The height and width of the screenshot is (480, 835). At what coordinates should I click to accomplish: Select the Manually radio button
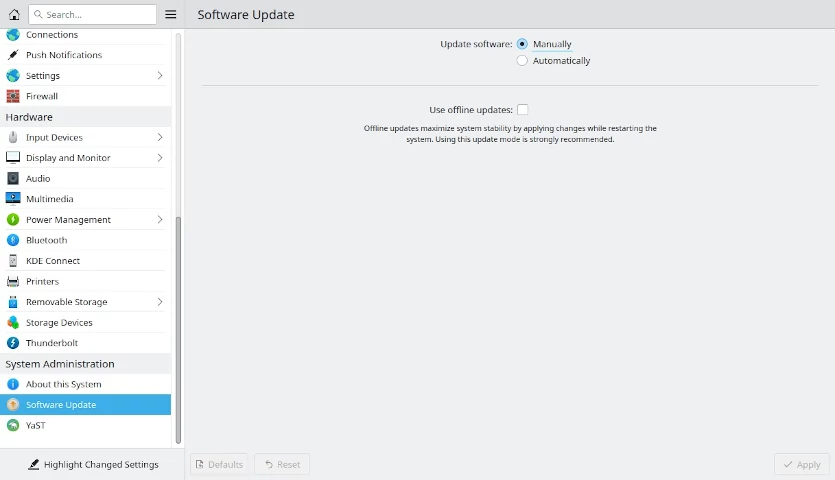tap(522, 44)
